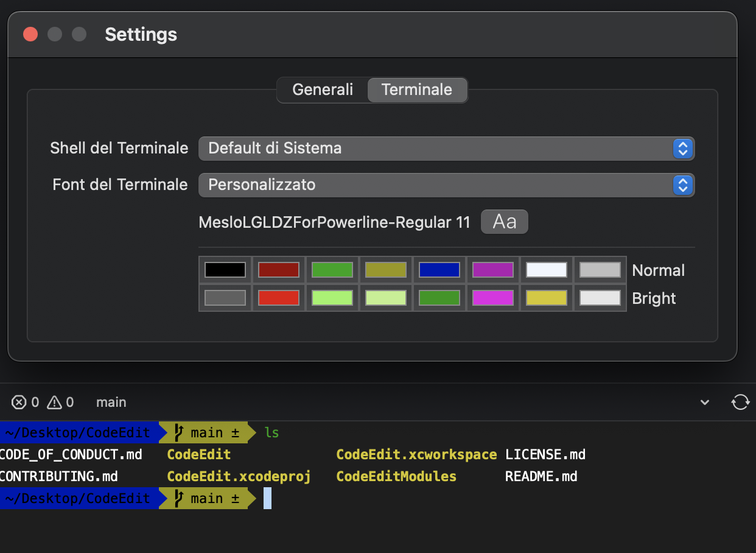The image size is (756, 553).
Task: Pick the Normal dark red color swatch
Action: coord(279,270)
